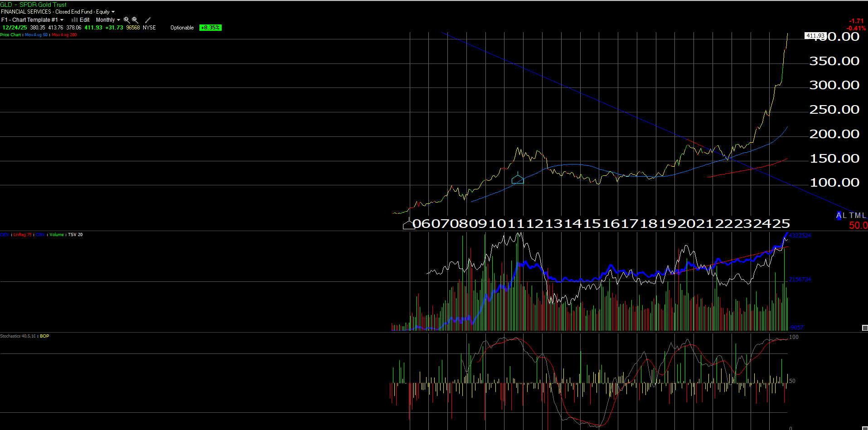Viewport: 868px width, 430px height.
Task: Toggle the BOP indicator label
Action: click(44, 336)
